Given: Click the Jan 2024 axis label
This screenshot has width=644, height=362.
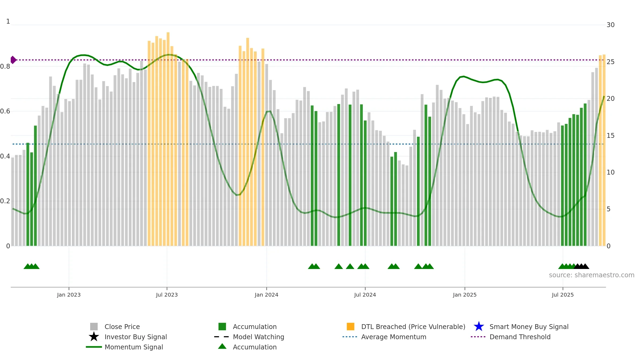Looking at the screenshot, I should 266,295.
